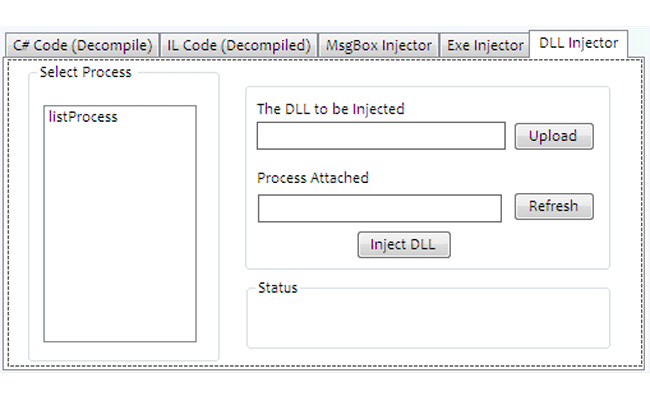Click the Process Attached text field
This screenshot has width=650, height=400.
point(379,208)
